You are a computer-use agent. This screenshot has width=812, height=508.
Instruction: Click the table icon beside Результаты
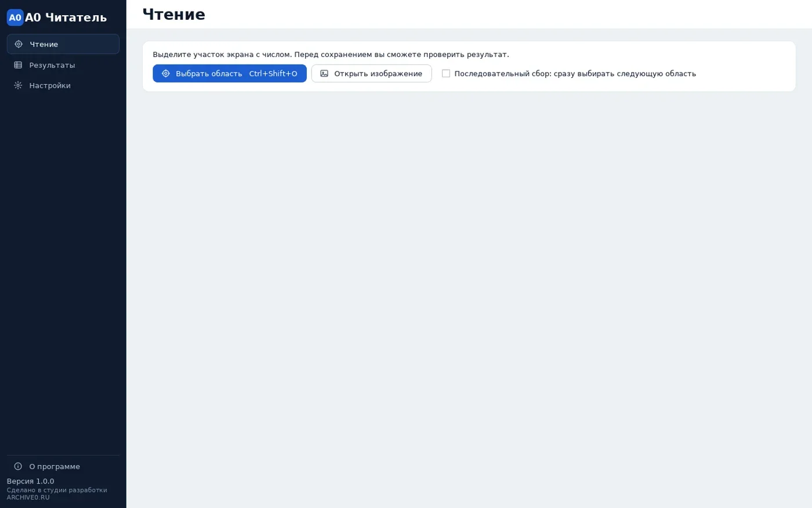pyautogui.click(x=18, y=65)
